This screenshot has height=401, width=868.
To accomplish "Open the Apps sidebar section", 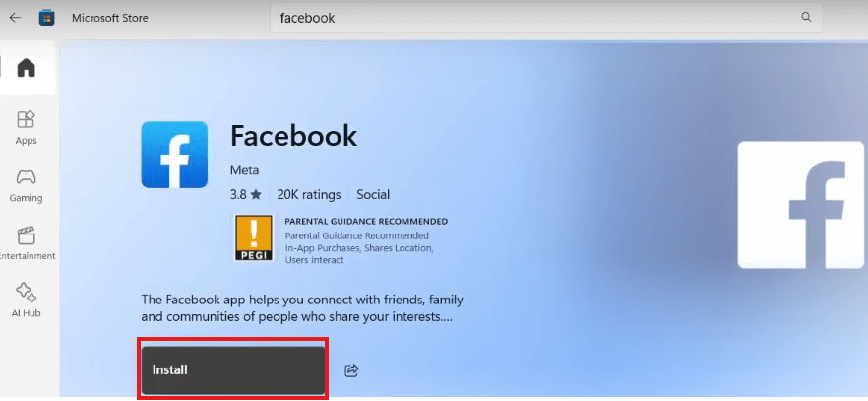I will point(26,128).
